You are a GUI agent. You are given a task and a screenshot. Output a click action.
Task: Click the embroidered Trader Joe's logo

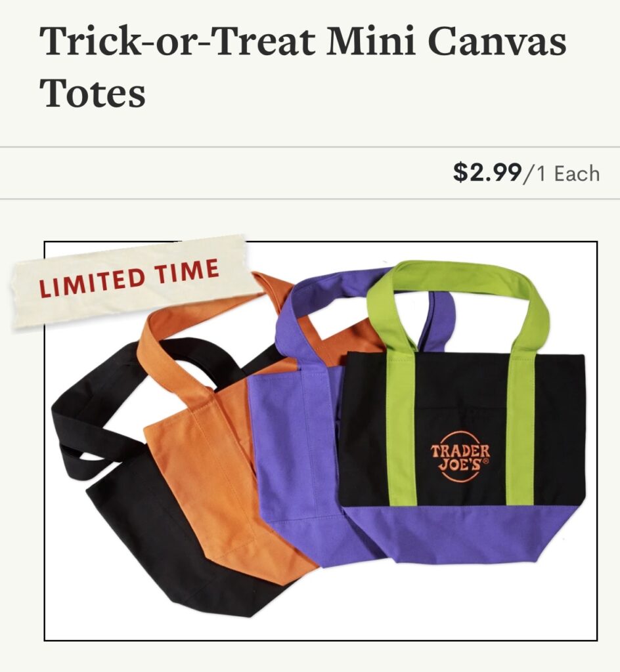coord(461,457)
